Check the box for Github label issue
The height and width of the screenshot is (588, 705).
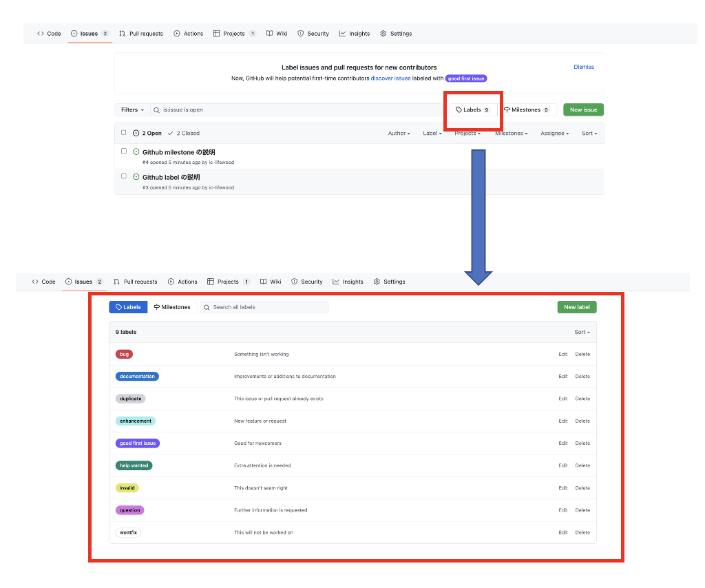coord(124,176)
